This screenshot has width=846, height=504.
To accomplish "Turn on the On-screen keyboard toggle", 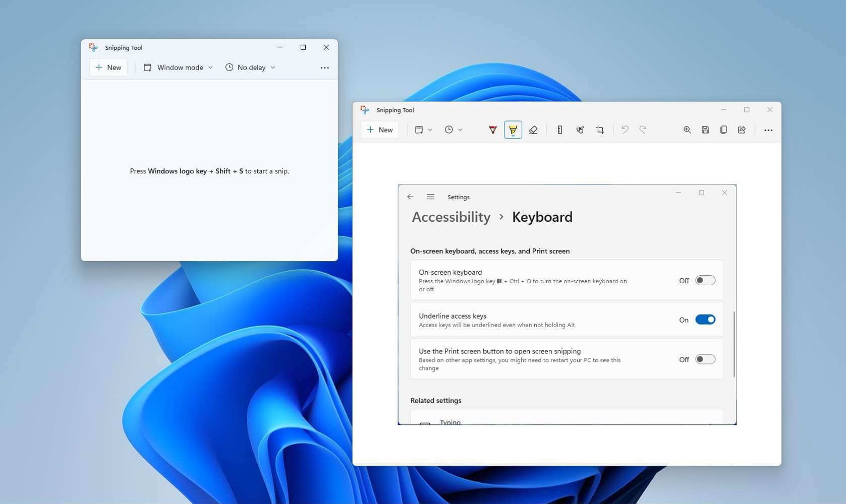I will [x=705, y=280].
